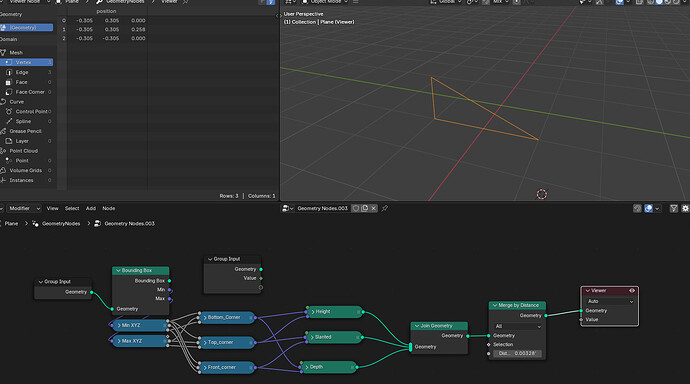Collapse the upper Group Input node
The image size is (690, 384).
[210, 259]
